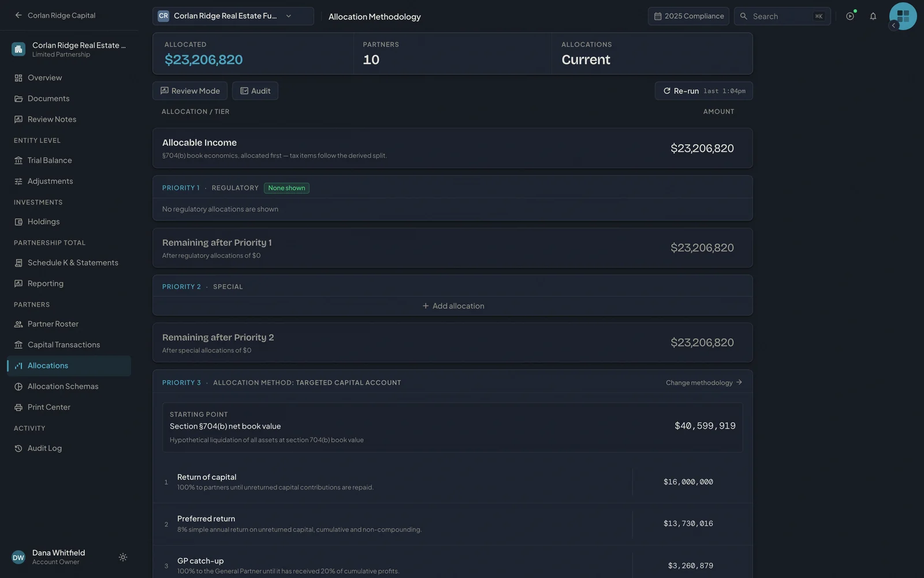Click the Allocable Income amount $23,206,820
Viewport: 924px width, 578px height.
702,148
